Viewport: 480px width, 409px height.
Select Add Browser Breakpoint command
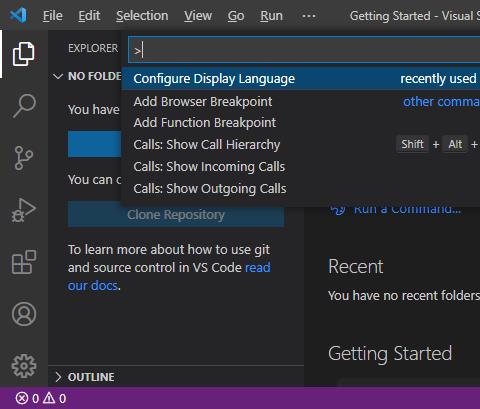tap(301, 101)
